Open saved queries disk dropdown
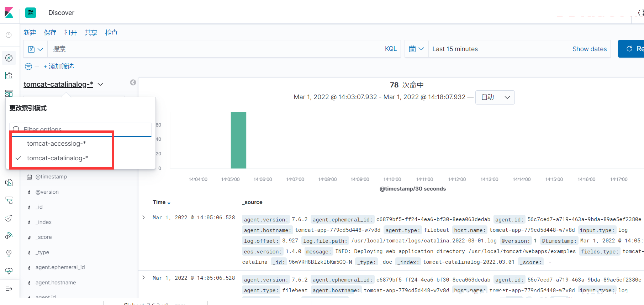This screenshot has height=305, width=644. click(x=35, y=49)
